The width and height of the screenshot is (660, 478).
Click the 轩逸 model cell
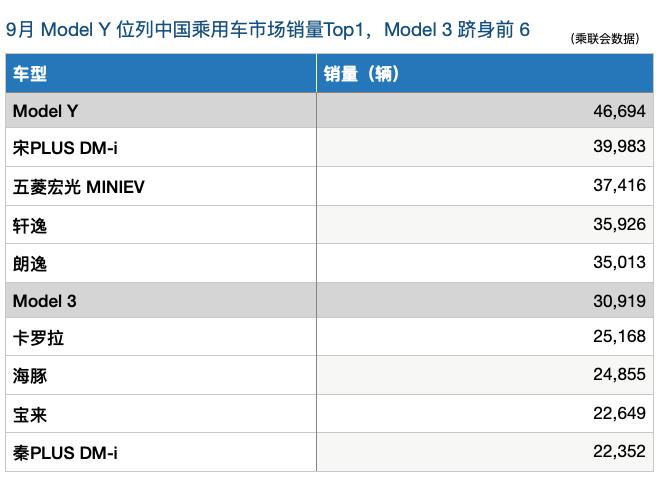30,225
